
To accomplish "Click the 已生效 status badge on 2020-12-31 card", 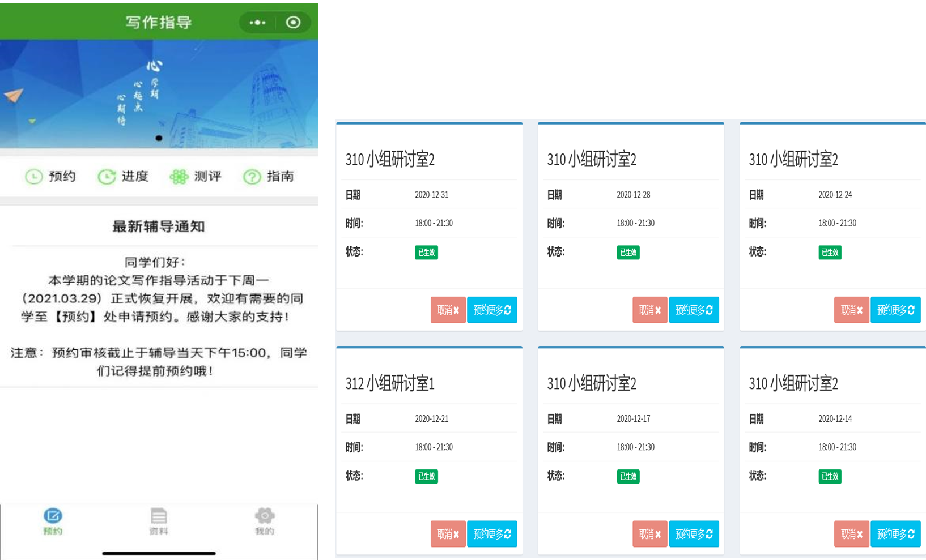I will pos(426,253).
